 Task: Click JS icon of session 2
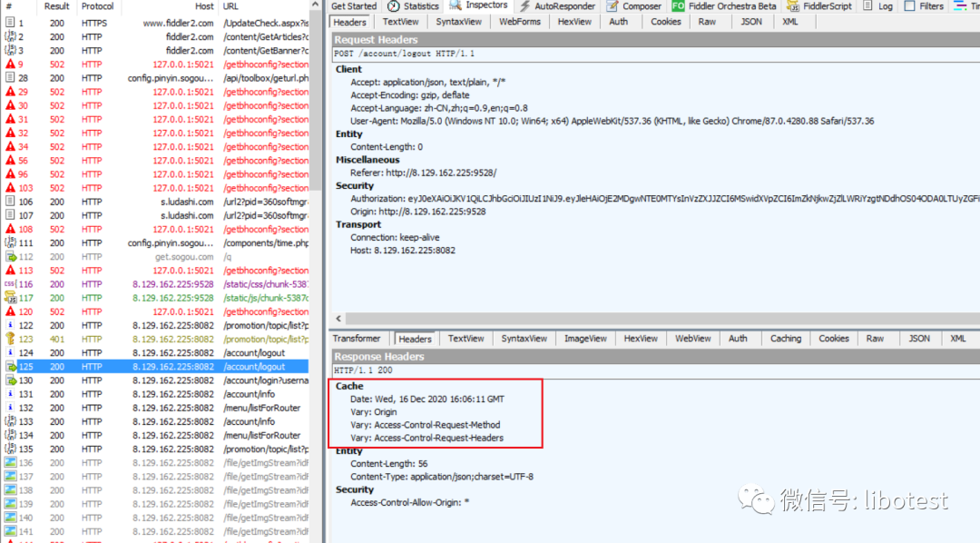[10, 36]
